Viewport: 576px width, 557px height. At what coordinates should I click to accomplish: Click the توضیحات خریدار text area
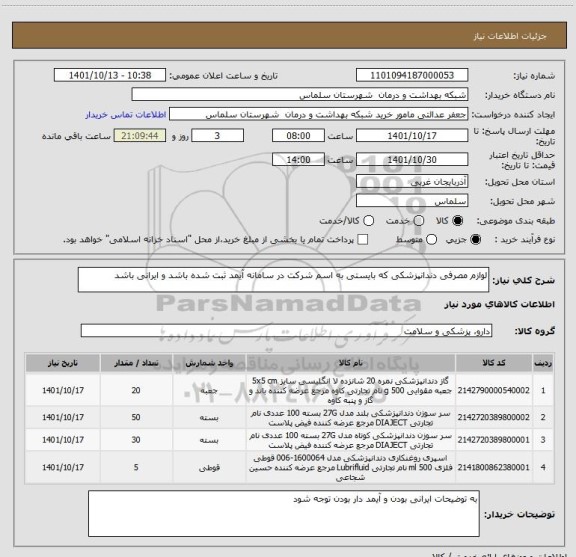coord(284,513)
